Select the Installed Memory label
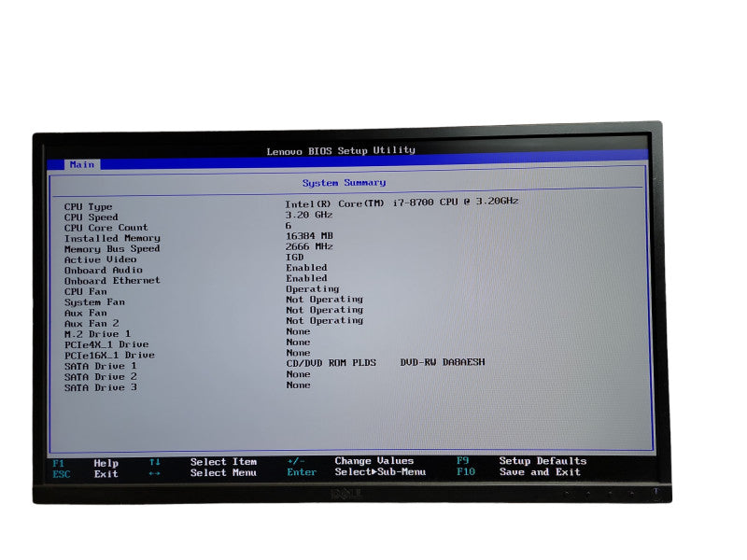The height and width of the screenshot is (560, 747). [x=112, y=238]
